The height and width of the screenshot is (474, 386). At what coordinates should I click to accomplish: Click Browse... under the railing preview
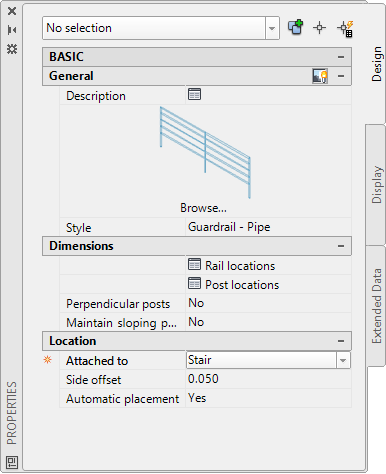coord(203,208)
